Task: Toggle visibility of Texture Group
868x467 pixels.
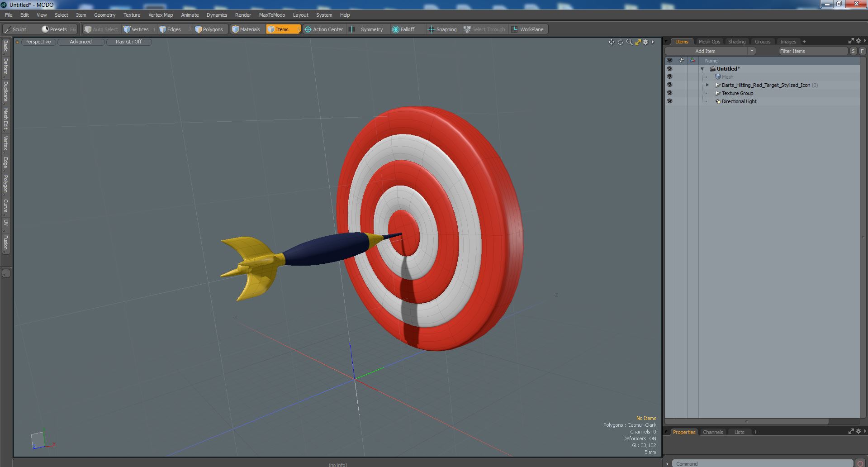Action: 669,93
